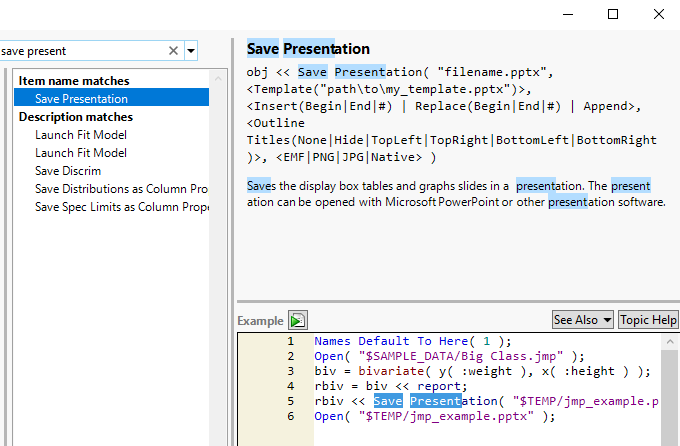
Task: Open the Save Distributions as Column Properties result
Action: (121, 189)
